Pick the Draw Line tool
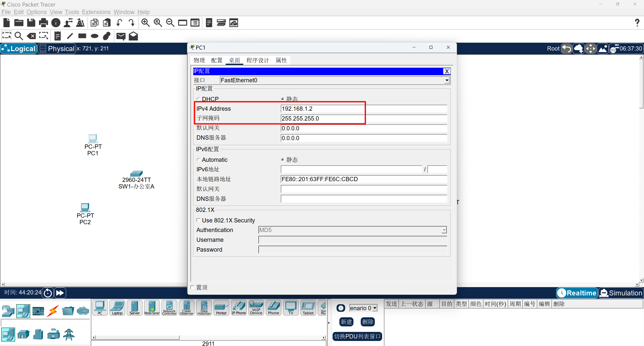This screenshot has height=346, width=644. pos(70,36)
